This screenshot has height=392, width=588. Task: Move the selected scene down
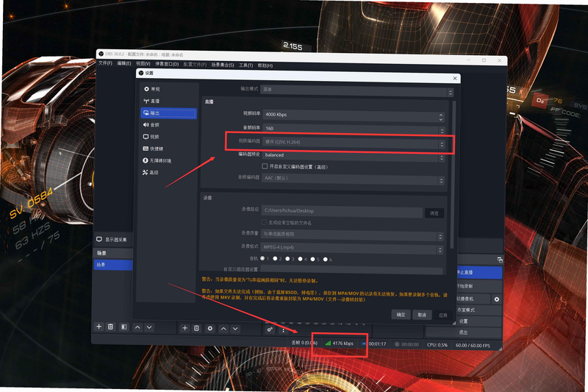click(x=149, y=327)
